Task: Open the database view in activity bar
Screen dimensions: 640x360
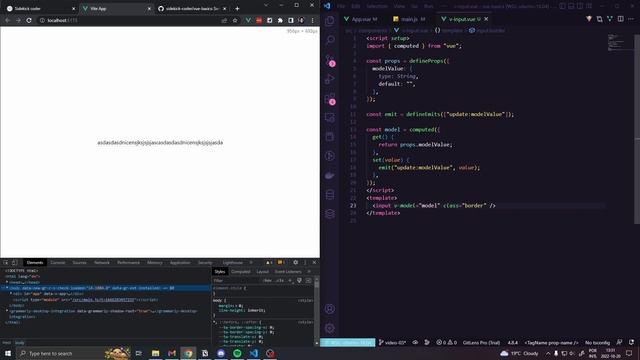Action: (330, 195)
